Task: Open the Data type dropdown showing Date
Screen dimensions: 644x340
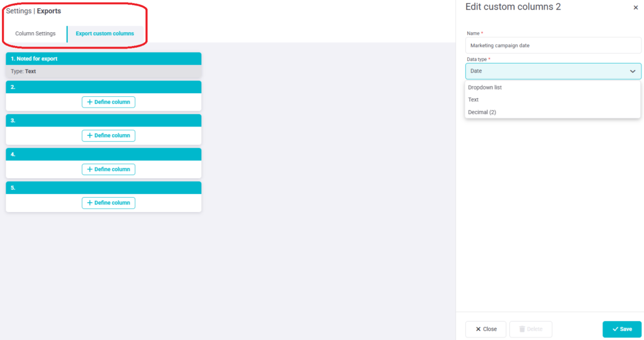Action: pos(553,71)
